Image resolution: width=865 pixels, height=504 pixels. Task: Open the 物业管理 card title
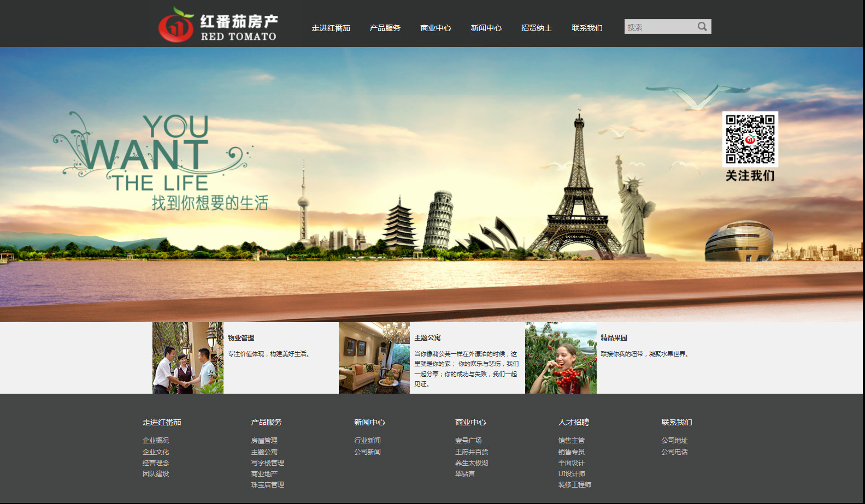pos(241,338)
